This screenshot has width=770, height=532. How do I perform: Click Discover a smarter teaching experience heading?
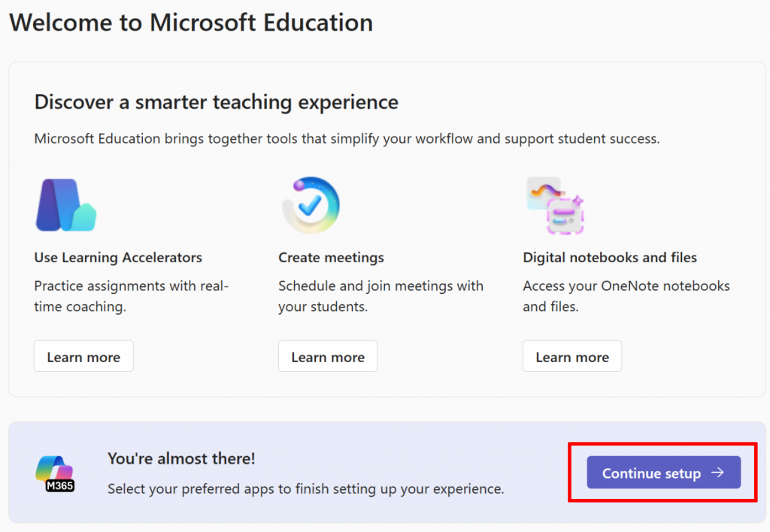[x=217, y=101]
